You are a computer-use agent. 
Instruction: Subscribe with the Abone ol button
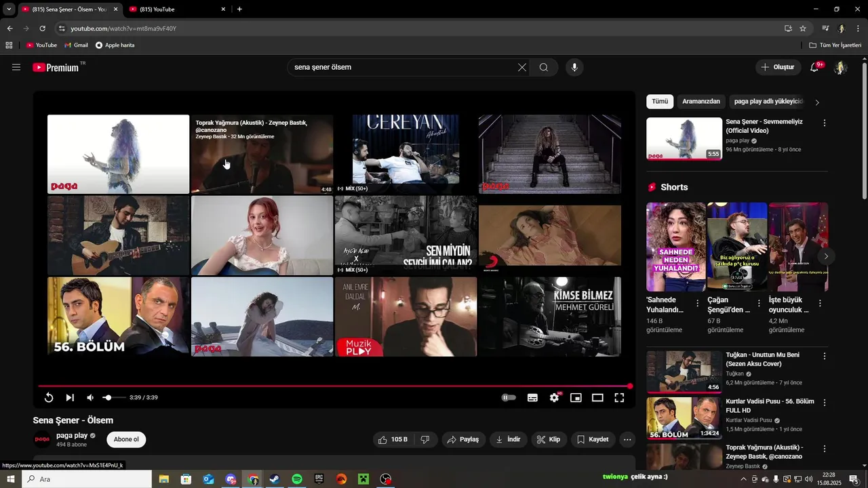126,439
